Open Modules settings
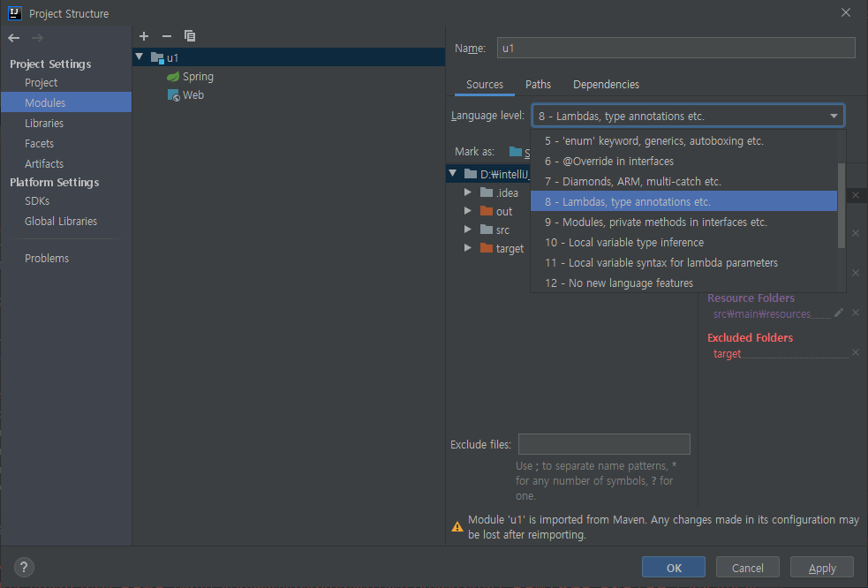Viewport: 868px width, 588px height. [45, 103]
